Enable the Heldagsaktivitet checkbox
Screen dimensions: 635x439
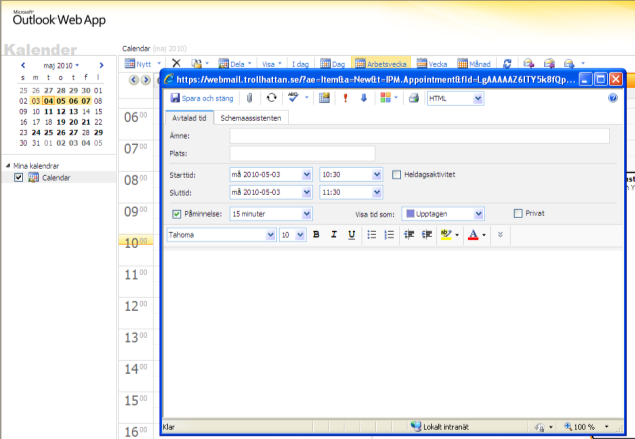click(396, 175)
